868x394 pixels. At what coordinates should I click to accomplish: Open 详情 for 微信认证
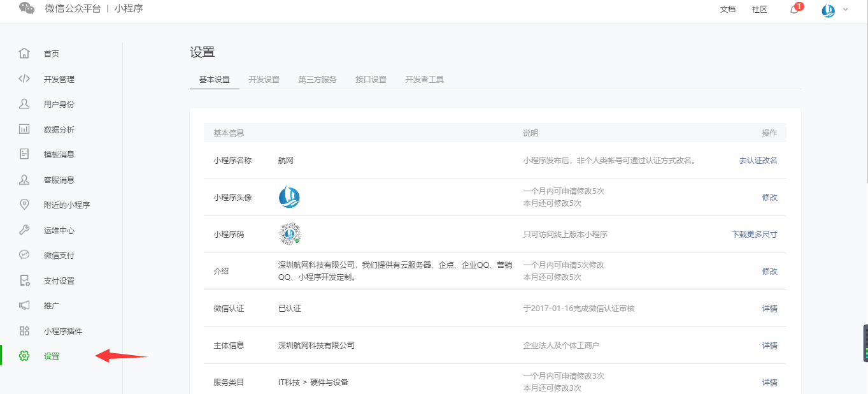click(770, 309)
